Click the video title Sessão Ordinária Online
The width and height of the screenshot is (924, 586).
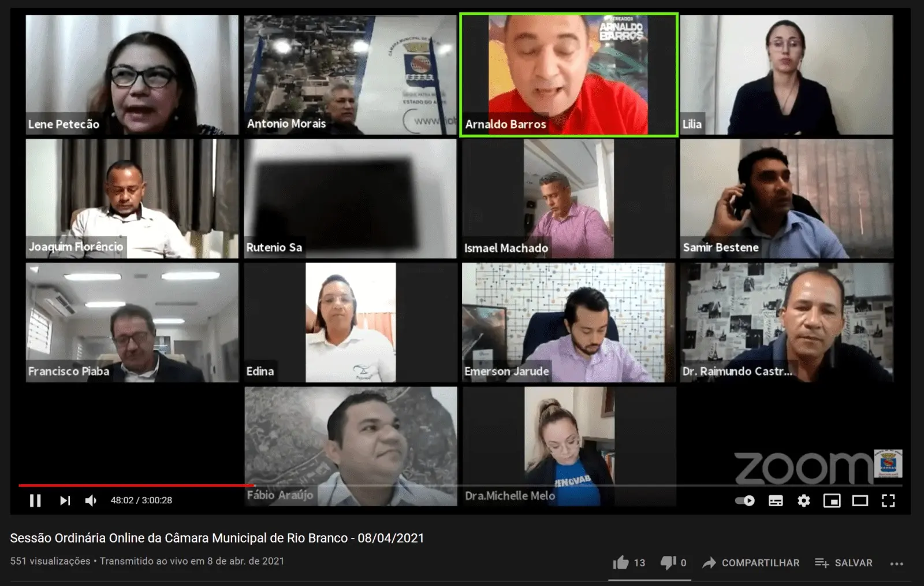click(x=217, y=538)
